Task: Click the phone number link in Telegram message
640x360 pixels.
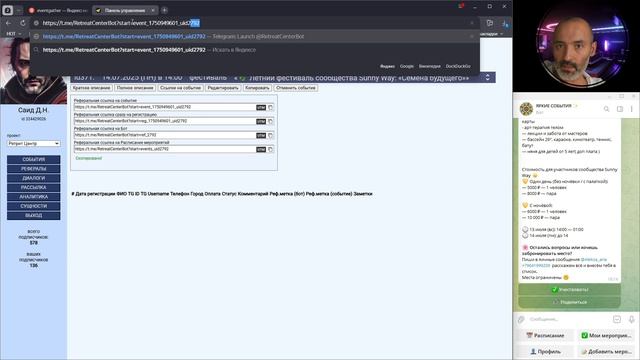Action: pyautogui.click(x=536, y=265)
